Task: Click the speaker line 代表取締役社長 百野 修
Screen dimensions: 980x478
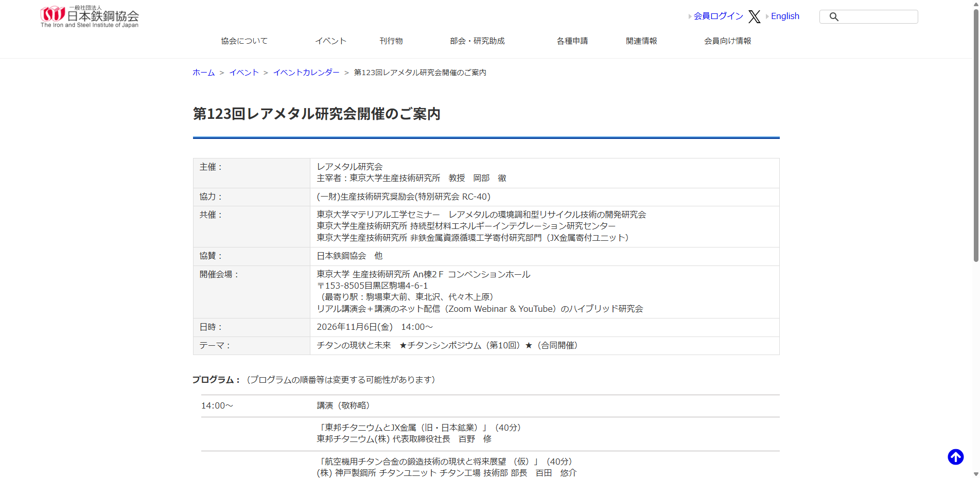Action: point(404,439)
